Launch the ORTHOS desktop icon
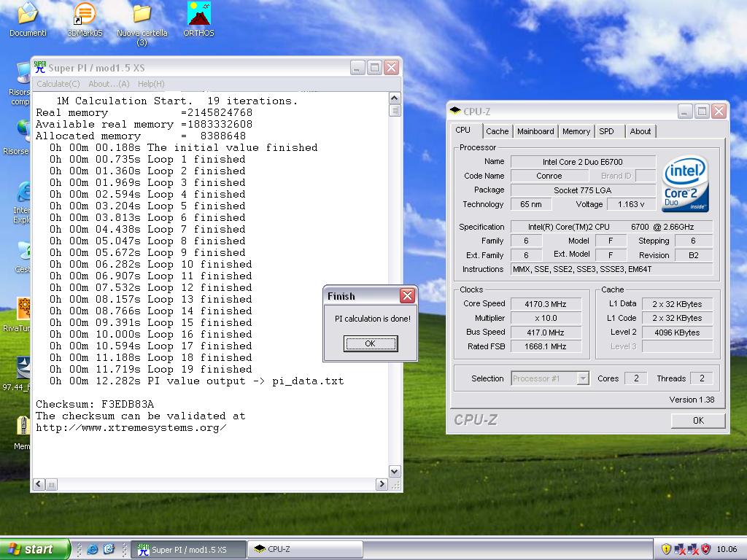This screenshot has height=560, width=747. tap(198, 19)
